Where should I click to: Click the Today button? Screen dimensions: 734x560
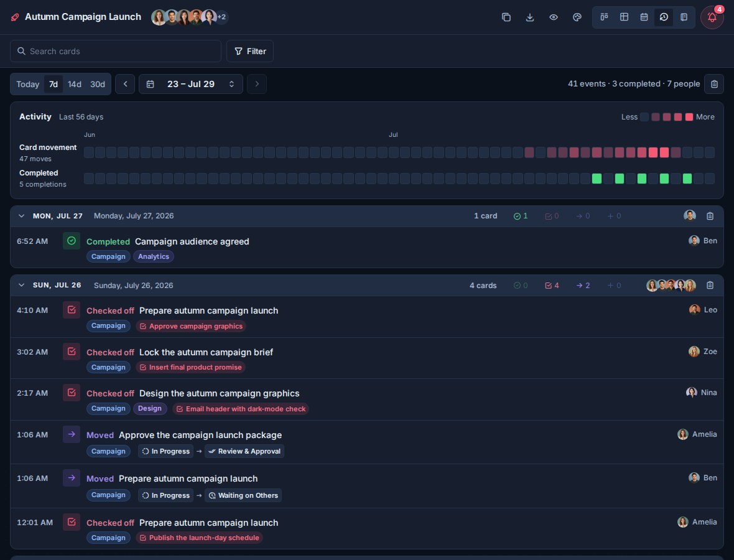tap(27, 84)
